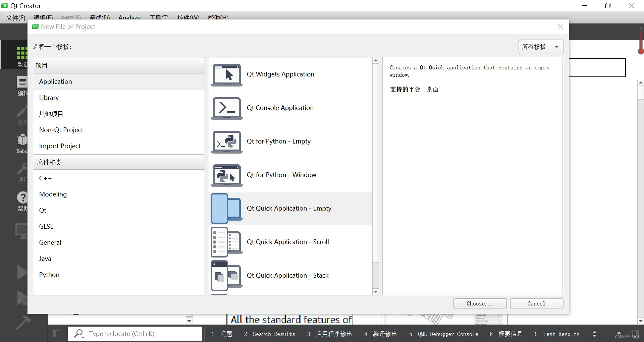This screenshot has width=644, height=342.
Task: Select the Application project category
Action: [119, 81]
